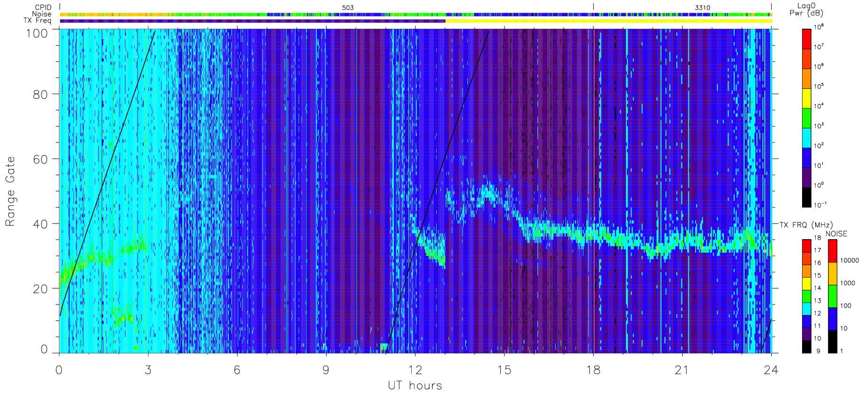The height and width of the screenshot is (400, 868).
Task: Click the black diagonal line ending near 3 UT
Action: [x=107, y=173]
